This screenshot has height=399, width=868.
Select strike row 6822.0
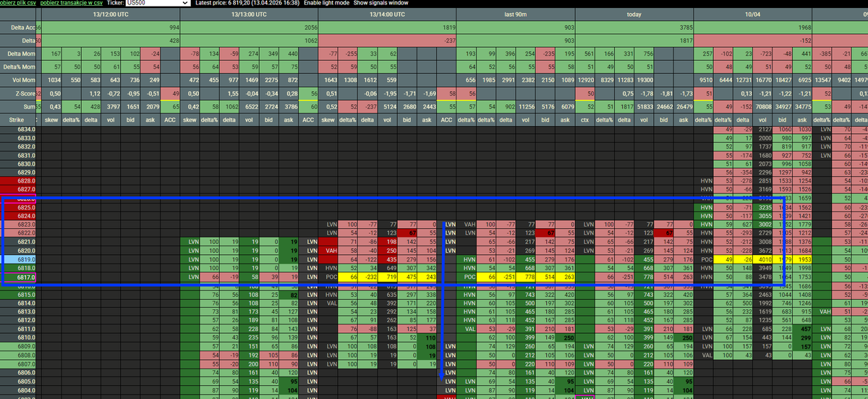(x=17, y=232)
